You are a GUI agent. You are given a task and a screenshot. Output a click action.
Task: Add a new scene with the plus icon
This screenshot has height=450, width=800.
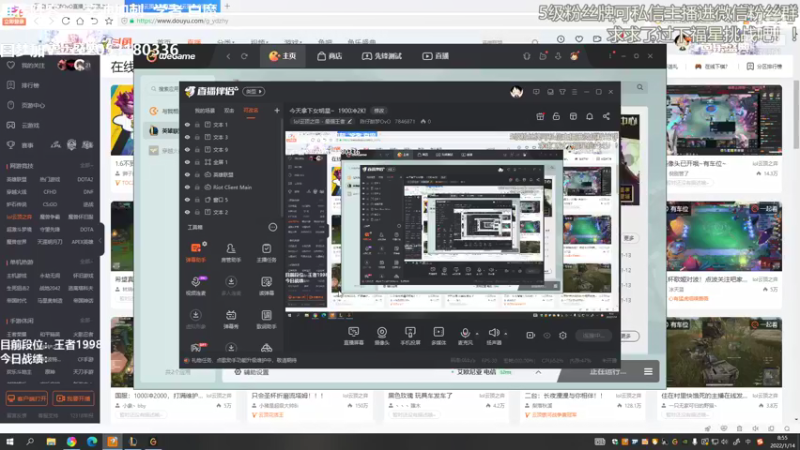pyautogui.click(x=277, y=110)
